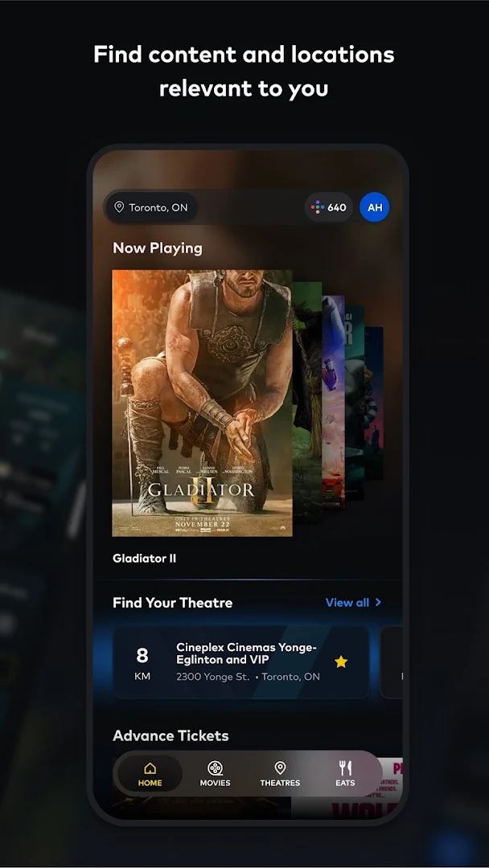This screenshot has width=489, height=868.
Task: Switch to the Movies tab
Action: [x=215, y=774]
